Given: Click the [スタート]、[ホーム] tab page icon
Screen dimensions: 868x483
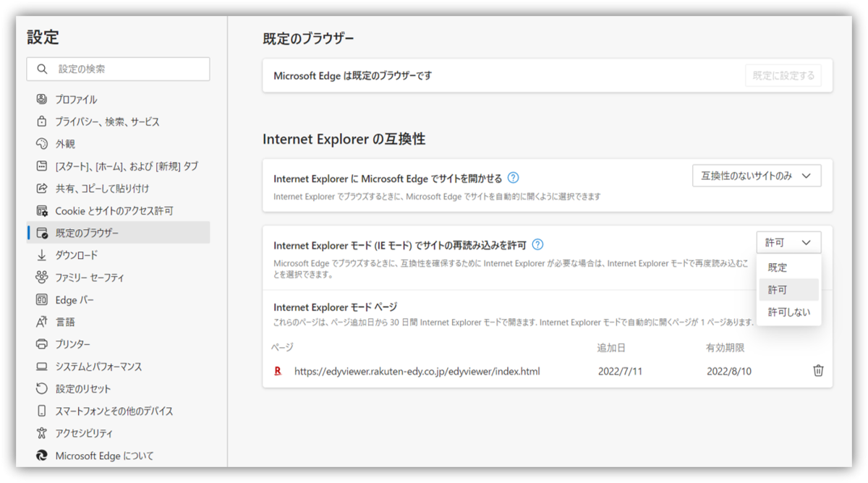Looking at the screenshot, I should (42, 166).
